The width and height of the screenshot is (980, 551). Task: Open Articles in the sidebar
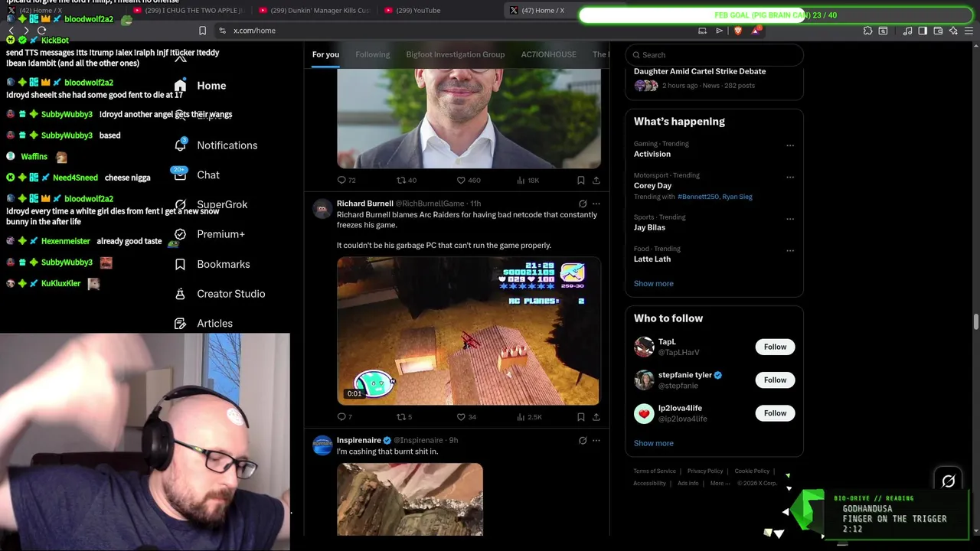204,324
